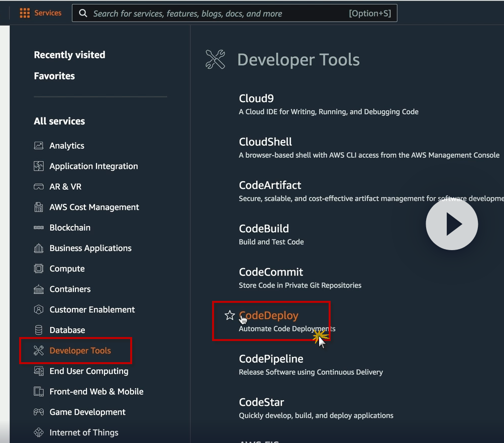504x443 pixels.
Task: Open Favorites section
Action: (x=54, y=76)
